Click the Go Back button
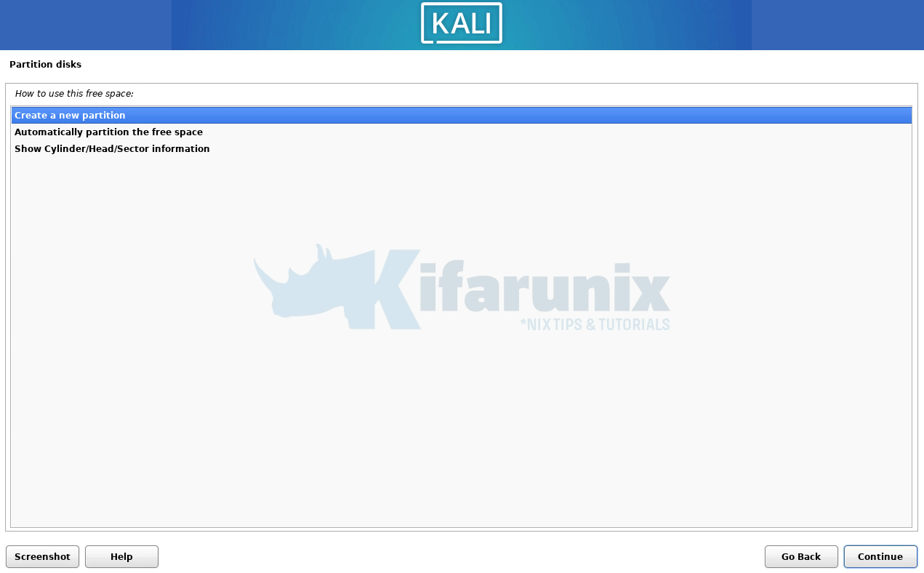Screen dimensions: 924x573 point(800,557)
